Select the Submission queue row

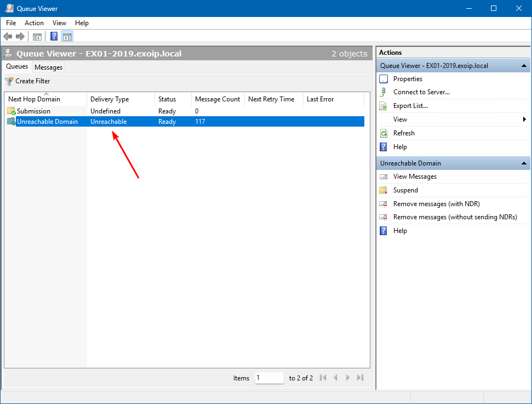tap(185, 111)
